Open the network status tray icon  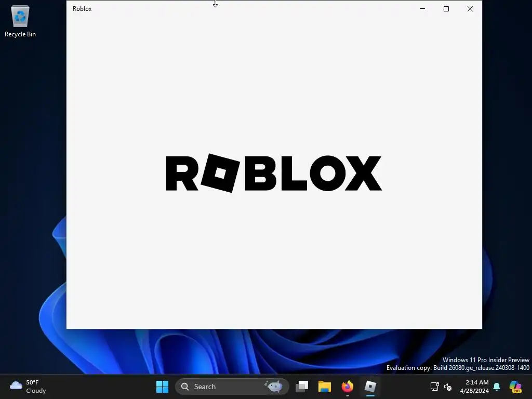(x=435, y=387)
